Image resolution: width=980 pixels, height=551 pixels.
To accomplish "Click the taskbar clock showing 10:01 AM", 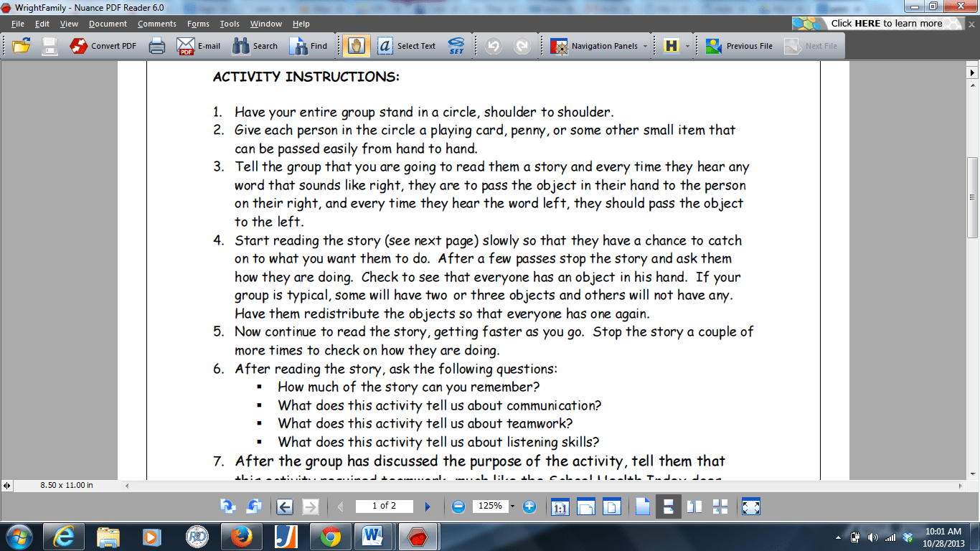I will pyautogui.click(x=943, y=537).
